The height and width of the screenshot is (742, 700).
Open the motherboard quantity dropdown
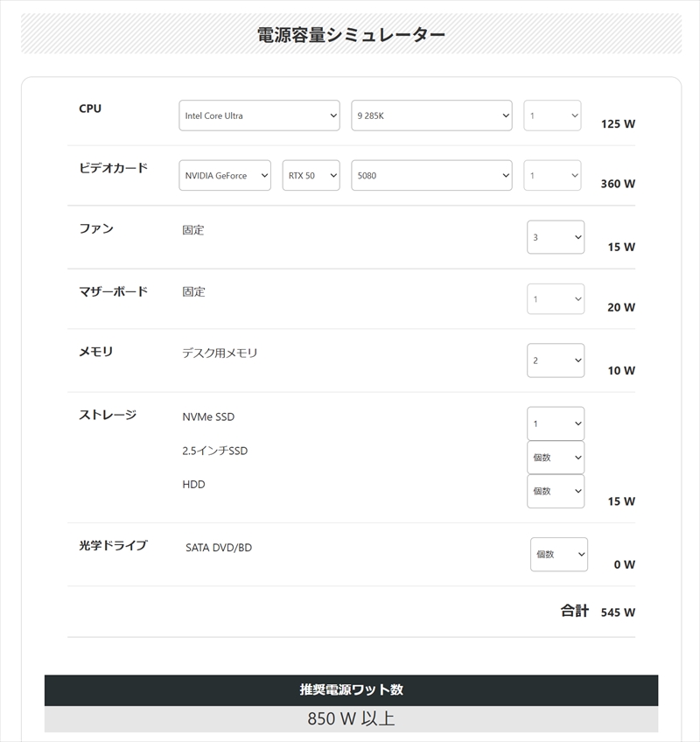[x=556, y=299]
